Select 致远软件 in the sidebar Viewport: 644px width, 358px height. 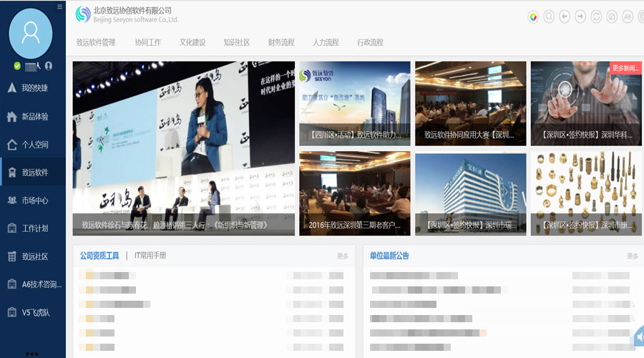tap(33, 173)
